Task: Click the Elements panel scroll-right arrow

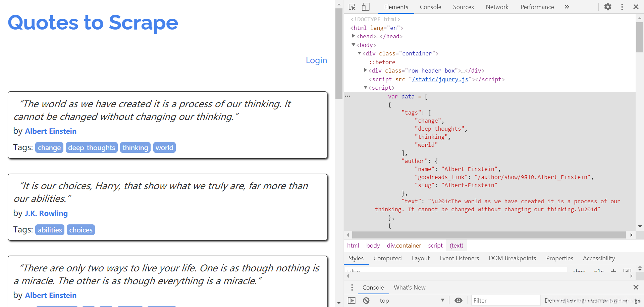Action: click(x=632, y=235)
